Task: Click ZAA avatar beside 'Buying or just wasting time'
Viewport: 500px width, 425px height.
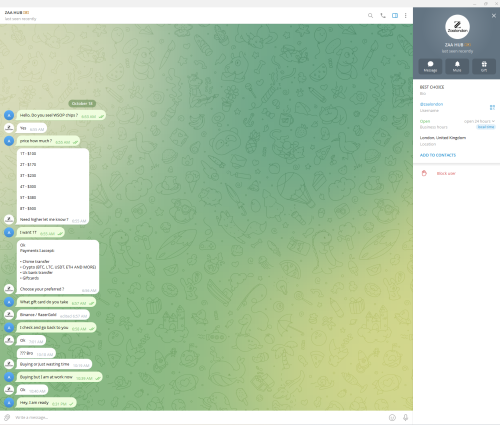Action: 9,364
